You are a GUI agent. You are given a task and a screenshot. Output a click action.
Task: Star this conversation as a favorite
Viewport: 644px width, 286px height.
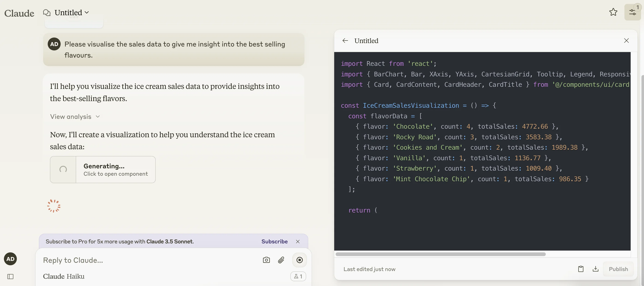(613, 12)
